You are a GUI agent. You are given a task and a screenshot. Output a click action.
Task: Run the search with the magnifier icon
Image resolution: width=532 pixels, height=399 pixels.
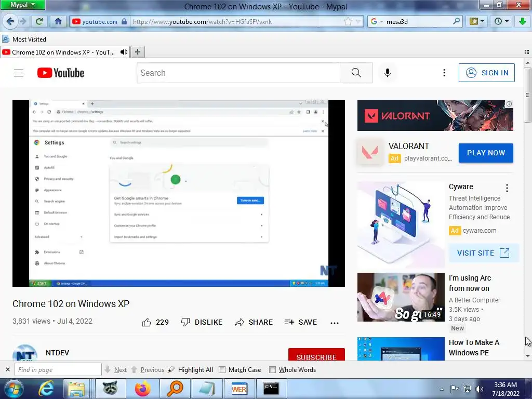click(456, 21)
